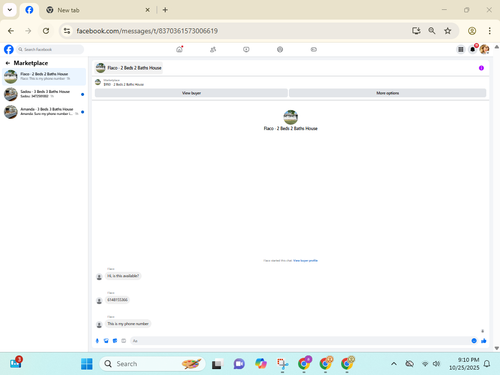Click Sadou conversation thumbnail in sidebar
Image resolution: width=500 pixels, height=375 pixels.
point(11,94)
